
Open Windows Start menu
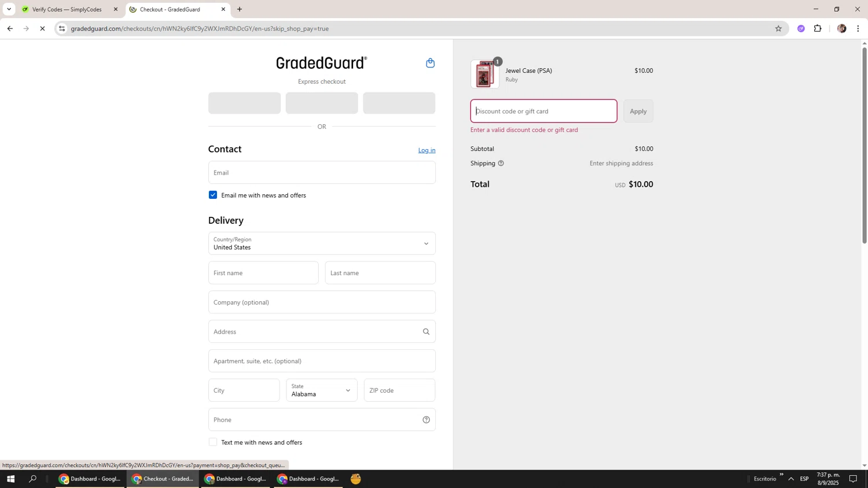coord(10,479)
